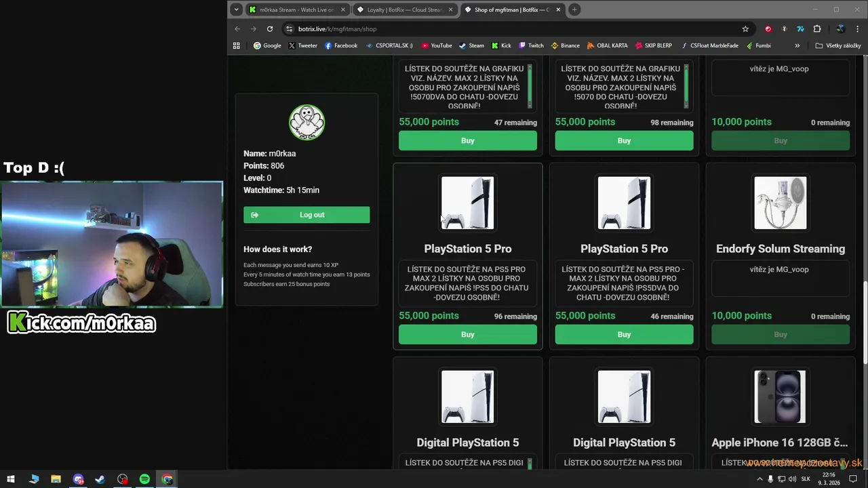This screenshot has height=488, width=868.
Task: Open the SKIP BLERP bookmark
Action: click(654, 45)
